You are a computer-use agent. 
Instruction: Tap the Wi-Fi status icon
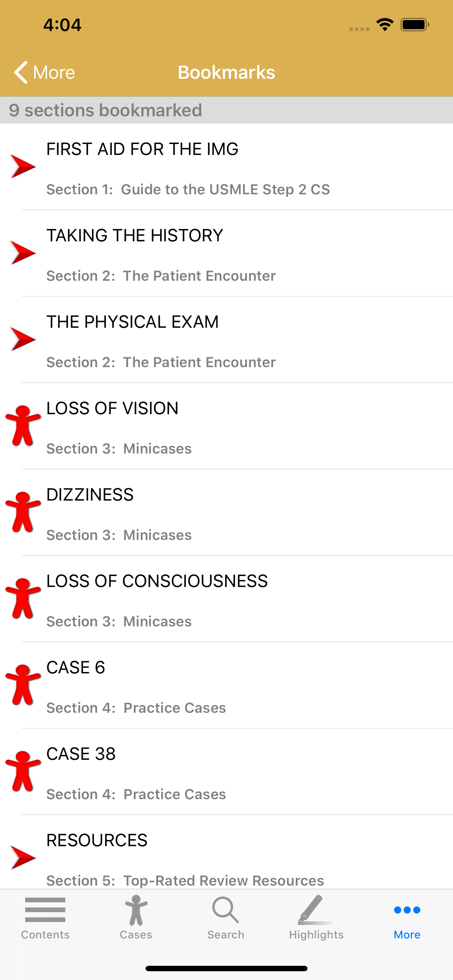tap(385, 25)
